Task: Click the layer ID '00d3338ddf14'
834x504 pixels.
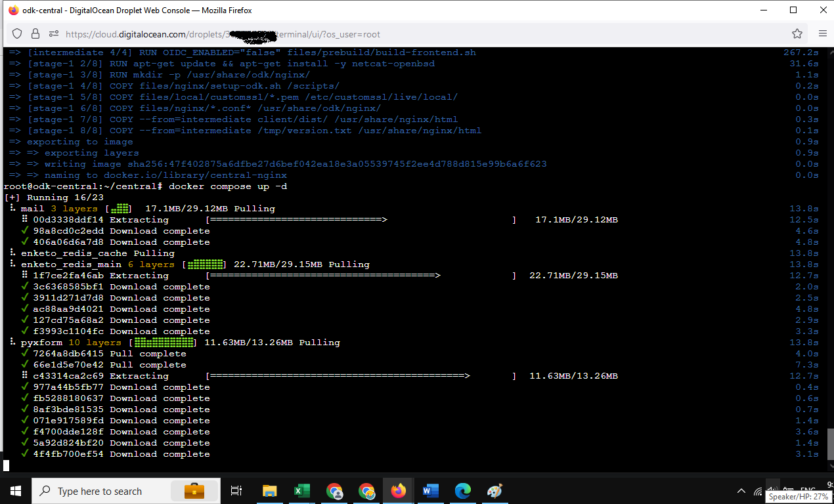Action: (x=68, y=220)
